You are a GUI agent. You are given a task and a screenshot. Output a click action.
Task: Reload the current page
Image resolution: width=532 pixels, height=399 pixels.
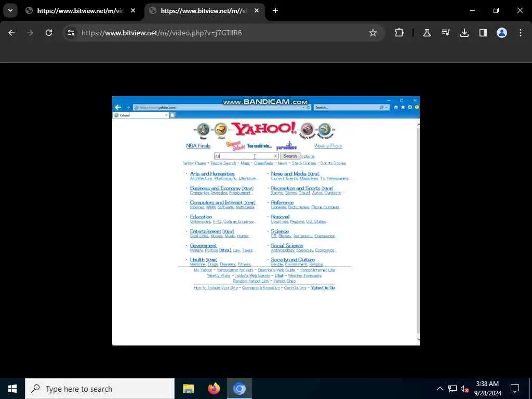pos(49,33)
